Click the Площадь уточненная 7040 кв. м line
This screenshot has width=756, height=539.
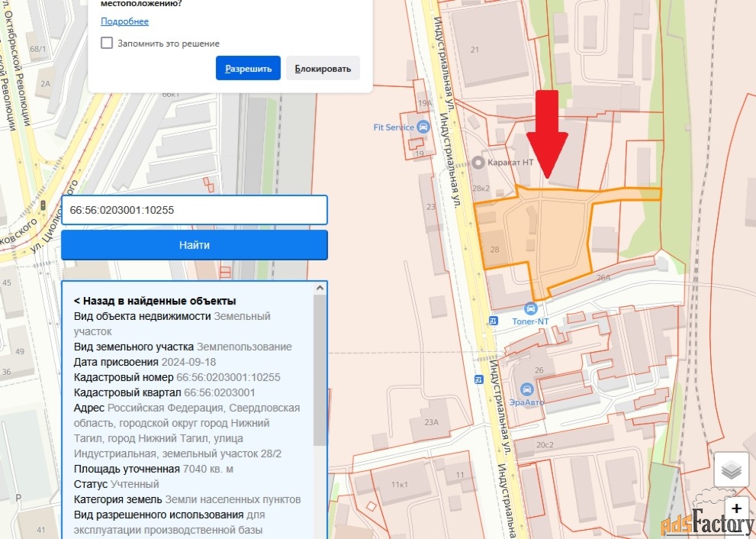[x=153, y=469]
